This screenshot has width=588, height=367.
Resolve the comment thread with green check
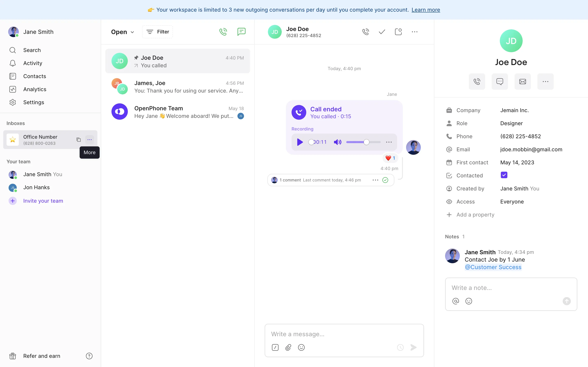tap(385, 180)
